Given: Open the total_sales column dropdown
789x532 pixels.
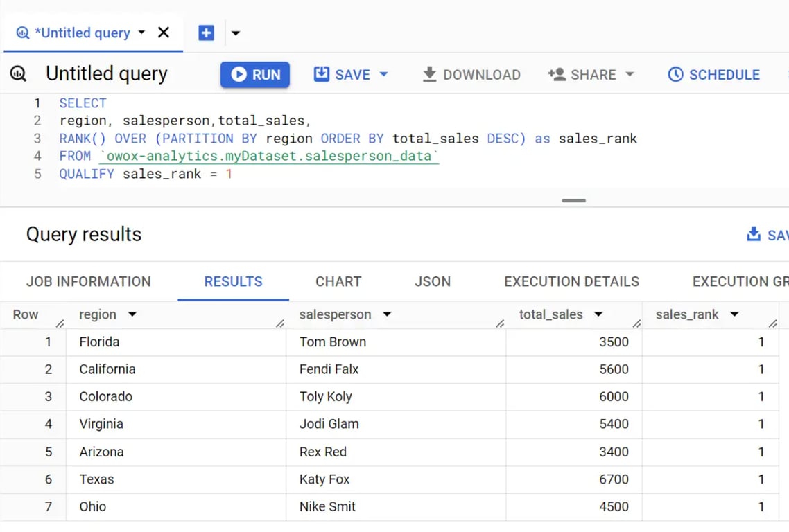Looking at the screenshot, I should pyautogui.click(x=598, y=314).
